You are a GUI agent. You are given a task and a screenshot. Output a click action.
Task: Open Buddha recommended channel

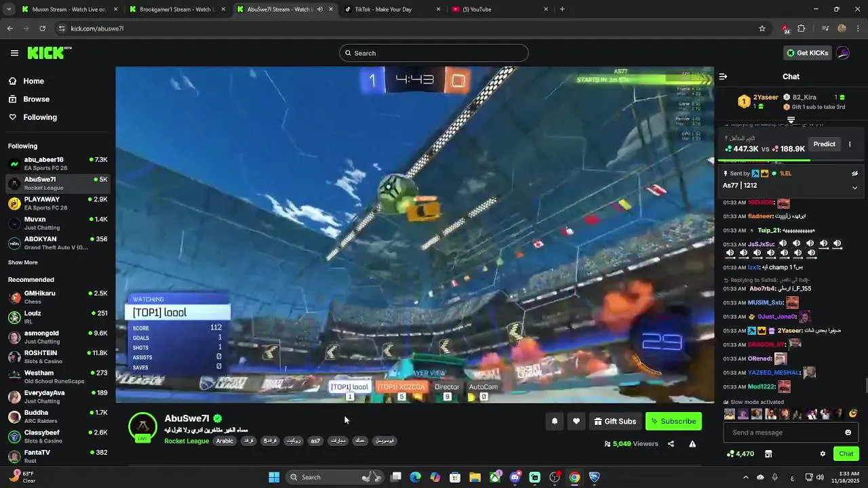coord(58,416)
